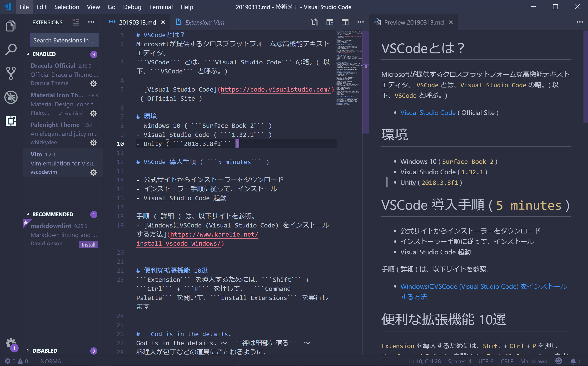The width and height of the screenshot is (588, 366).
Task: Click the filter extensions icon in Extensions panel
Action: coord(76,22)
